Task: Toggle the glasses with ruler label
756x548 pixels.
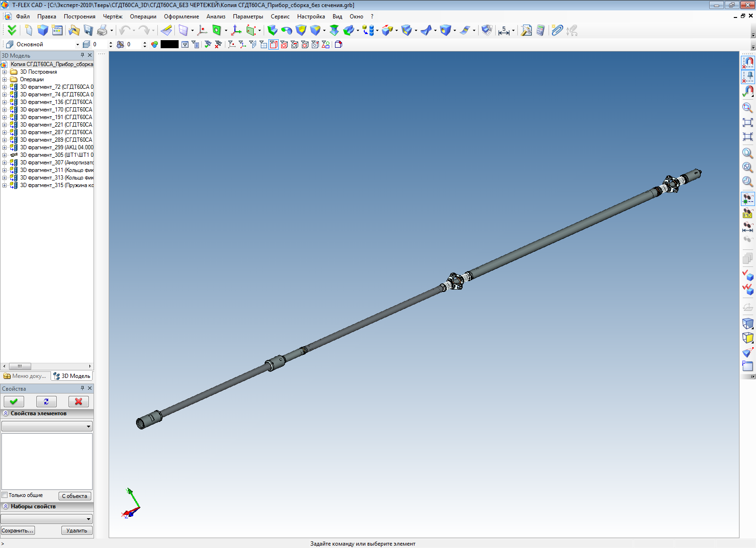Action: point(747,214)
